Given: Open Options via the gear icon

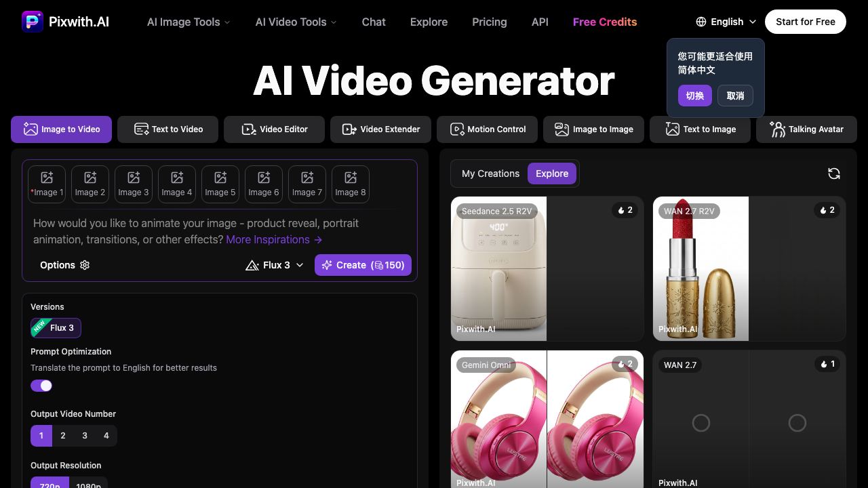Looking at the screenshot, I should pos(85,265).
